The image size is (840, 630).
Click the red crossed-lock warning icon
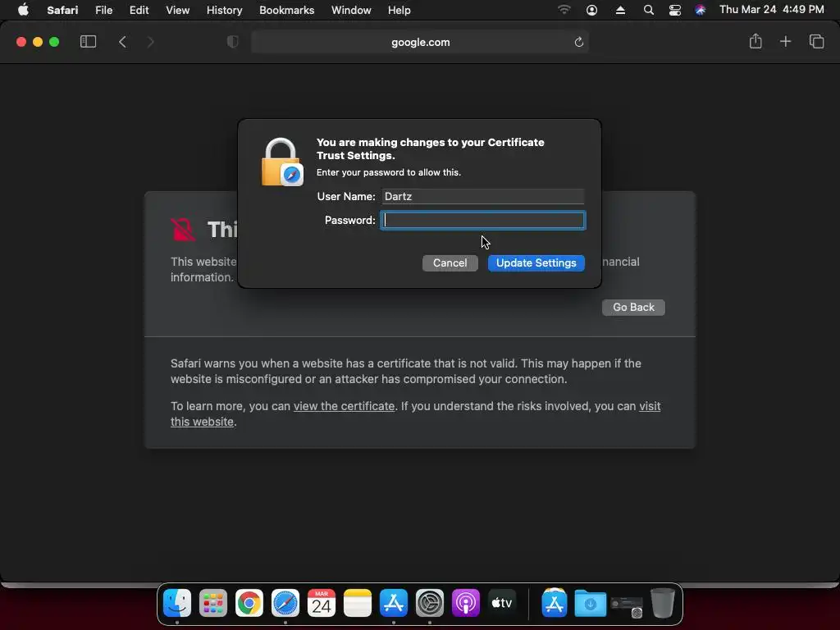point(183,230)
